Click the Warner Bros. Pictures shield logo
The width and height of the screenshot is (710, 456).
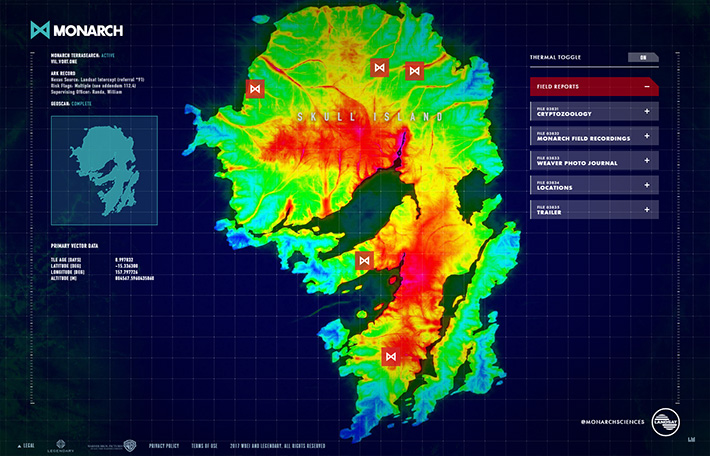(130, 446)
